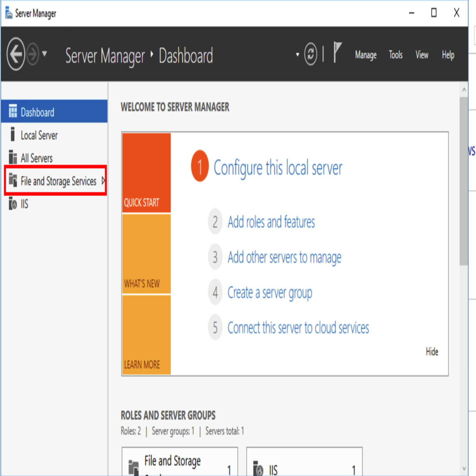Close the Server Manager window
The height and width of the screenshot is (476, 476).
456,13
